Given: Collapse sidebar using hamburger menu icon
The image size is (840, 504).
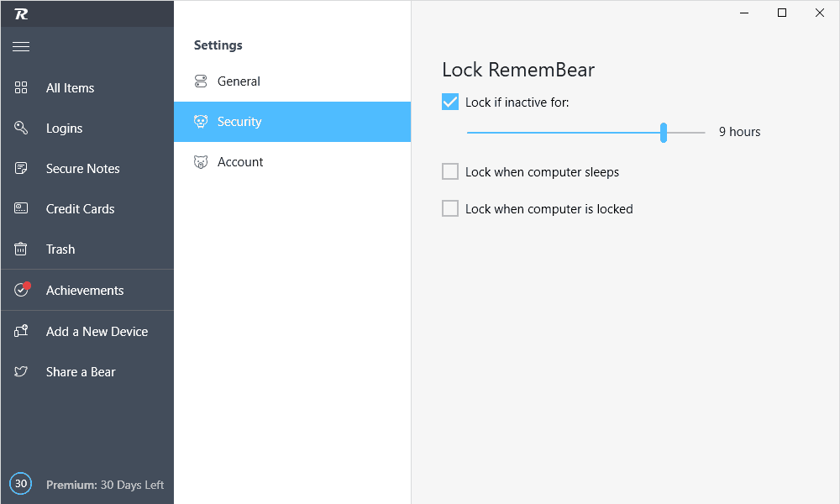Looking at the screenshot, I should click(x=21, y=46).
